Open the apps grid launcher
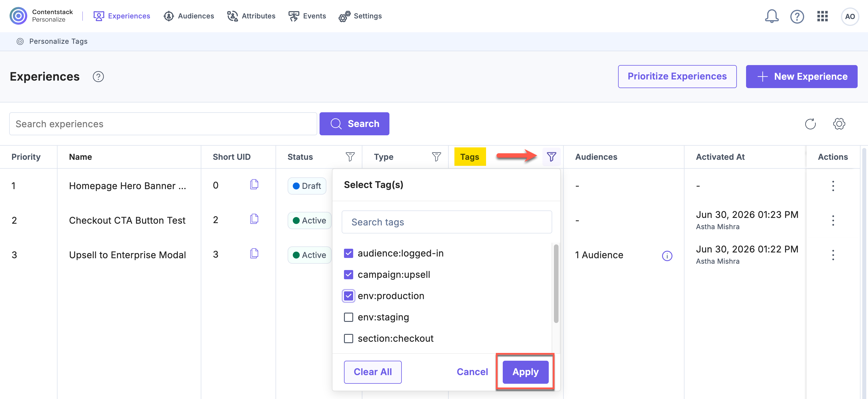The width and height of the screenshot is (868, 399). click(822, 16)
